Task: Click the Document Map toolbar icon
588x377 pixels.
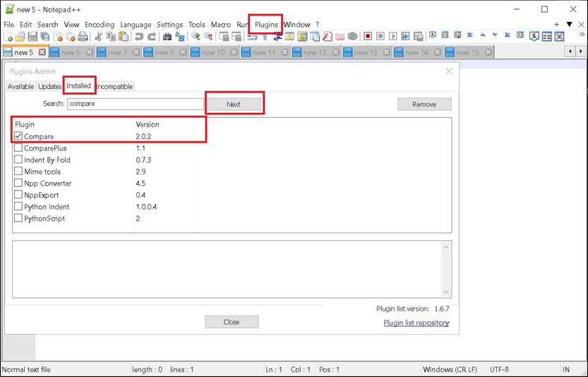Action: [302, 37]
